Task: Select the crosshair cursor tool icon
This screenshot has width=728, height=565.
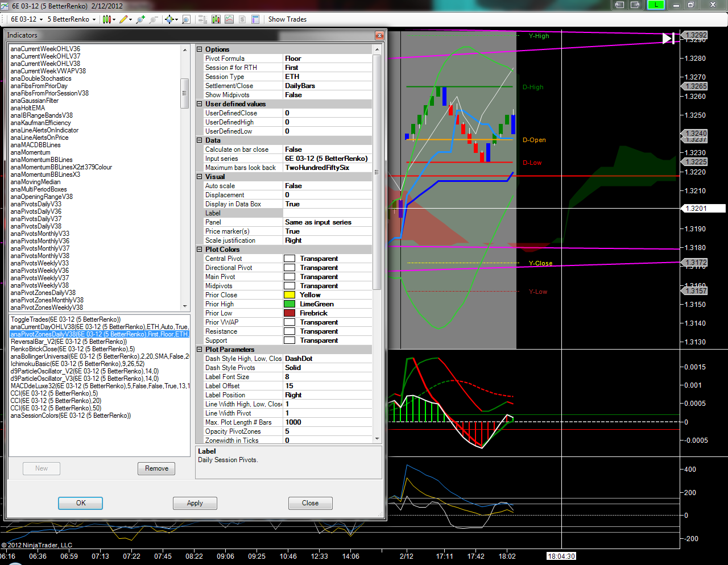Action: pyautogui.click(x=169, y=19)
